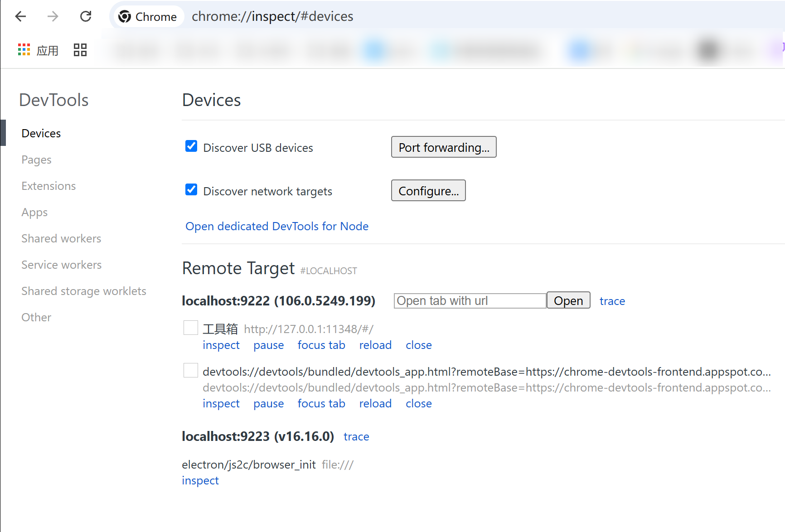Image resolution: width=785 pixels, height=532 pixels.
Task: Open Shared storage worklets section
Action: [84, 291]
